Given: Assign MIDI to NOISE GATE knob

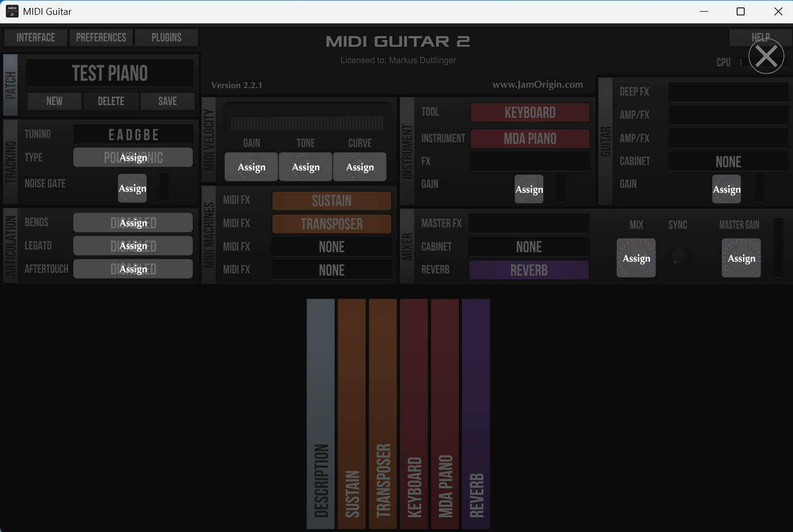Looking at the screenshot, I should [x=132, y=188].
